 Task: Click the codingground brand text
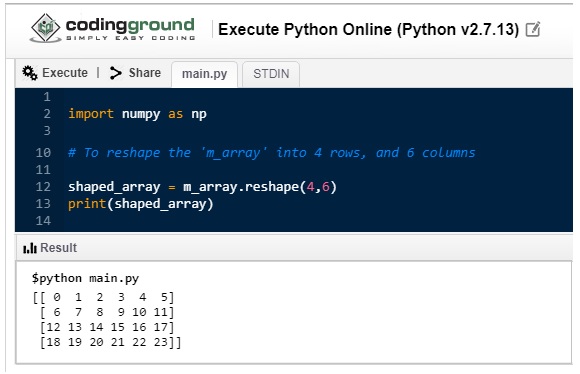tap(130, 25)
